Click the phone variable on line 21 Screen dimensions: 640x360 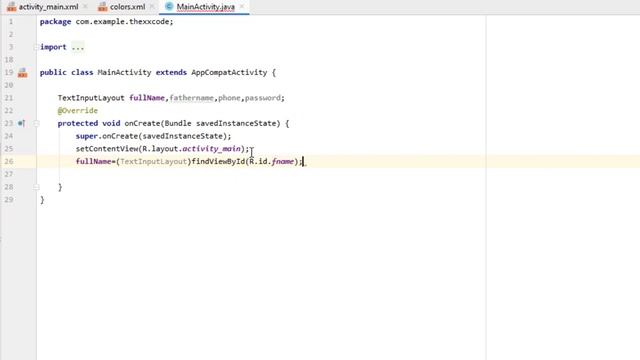pos(229,98)
